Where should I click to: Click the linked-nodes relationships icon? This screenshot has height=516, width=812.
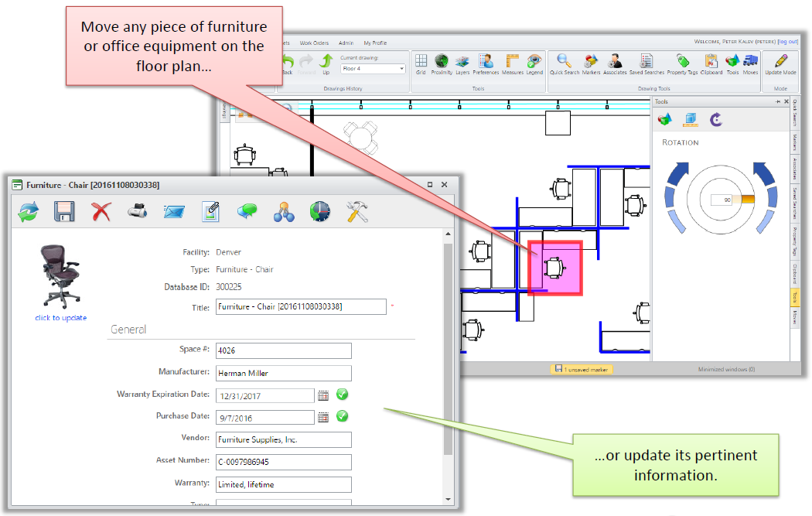coord(284,212)
